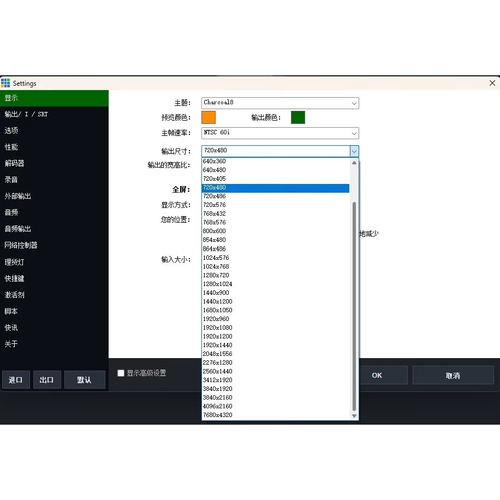Select 1024x576 in the dropdown list
The width and height of the screenshot is (500, 500).
pos(276,258)
